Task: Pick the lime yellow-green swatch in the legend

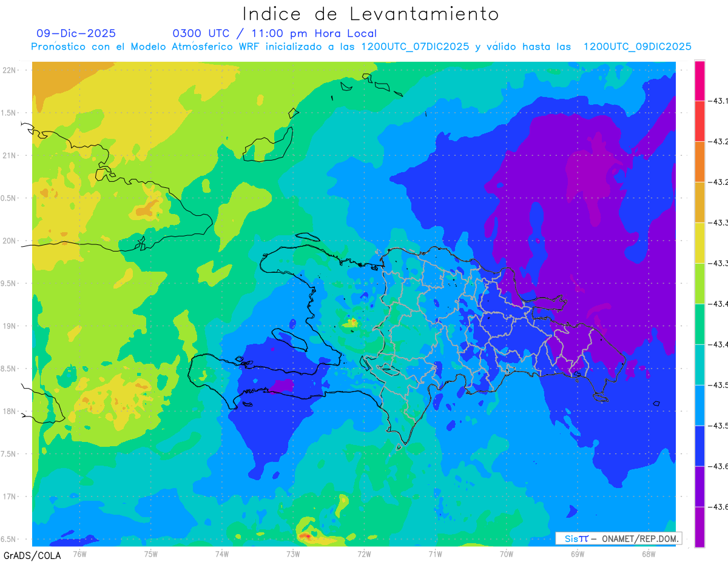Action: pos(699,284)
